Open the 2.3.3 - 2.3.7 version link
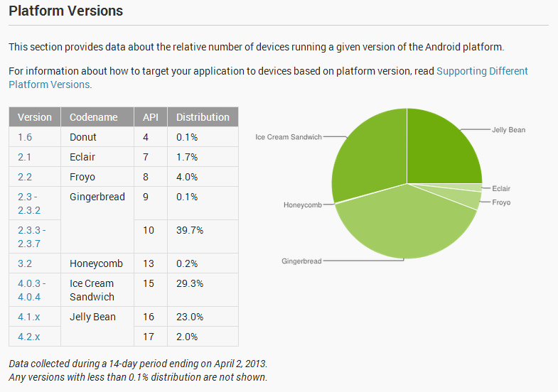558x392 pixels. [x=31, y=236]
